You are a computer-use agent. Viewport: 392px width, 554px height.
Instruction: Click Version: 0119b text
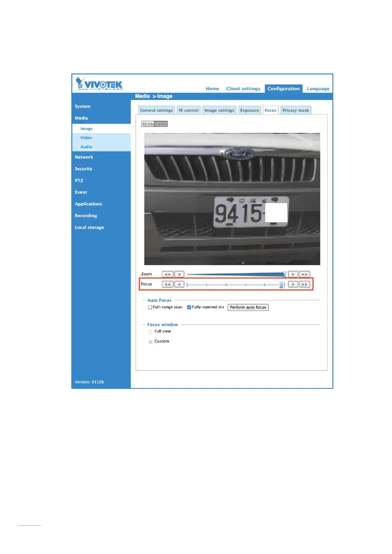coord(89,382)
